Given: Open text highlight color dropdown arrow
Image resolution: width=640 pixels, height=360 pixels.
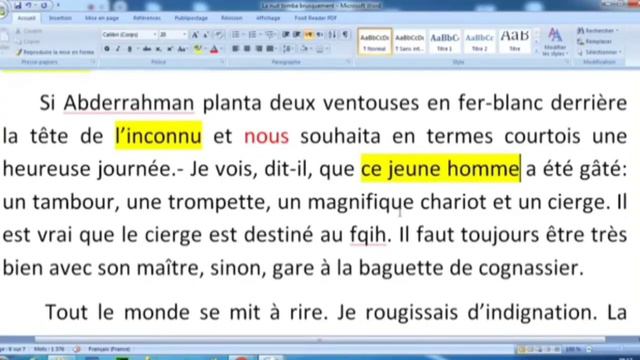Looking at the screenshot, I should tap(205, 49).
